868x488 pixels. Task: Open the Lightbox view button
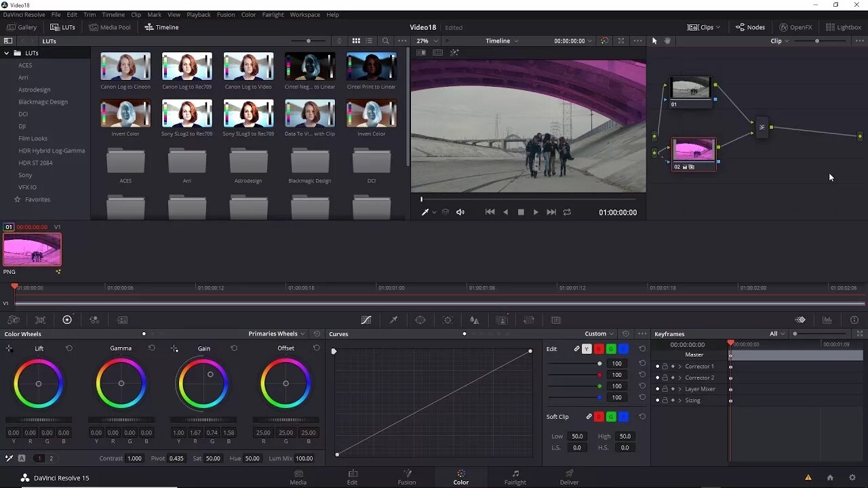844,27
